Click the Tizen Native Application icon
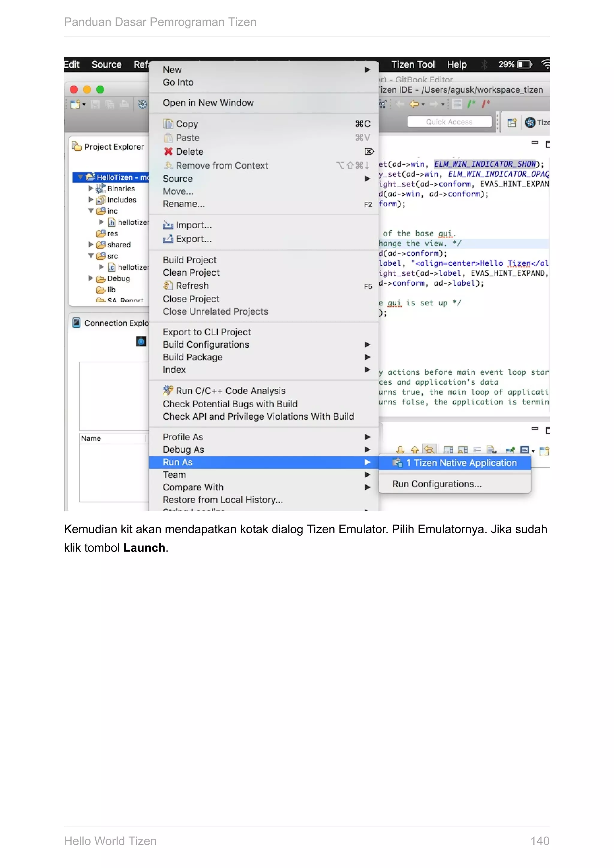The image size is (614, 868). (x=397, y=463)
